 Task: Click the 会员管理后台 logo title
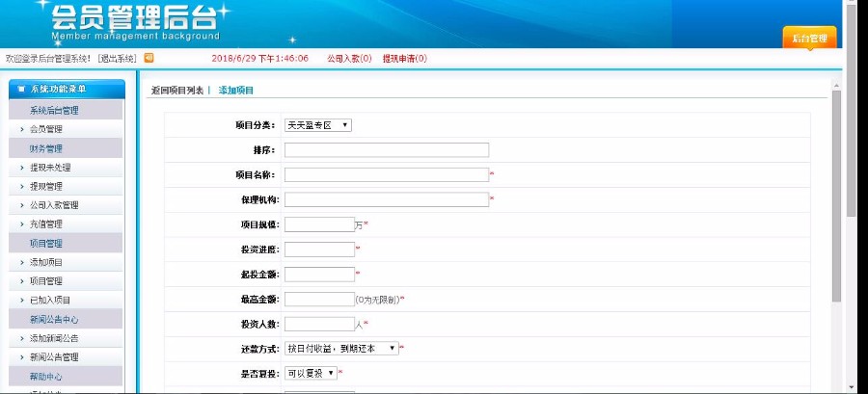click(x=134, y=18)
